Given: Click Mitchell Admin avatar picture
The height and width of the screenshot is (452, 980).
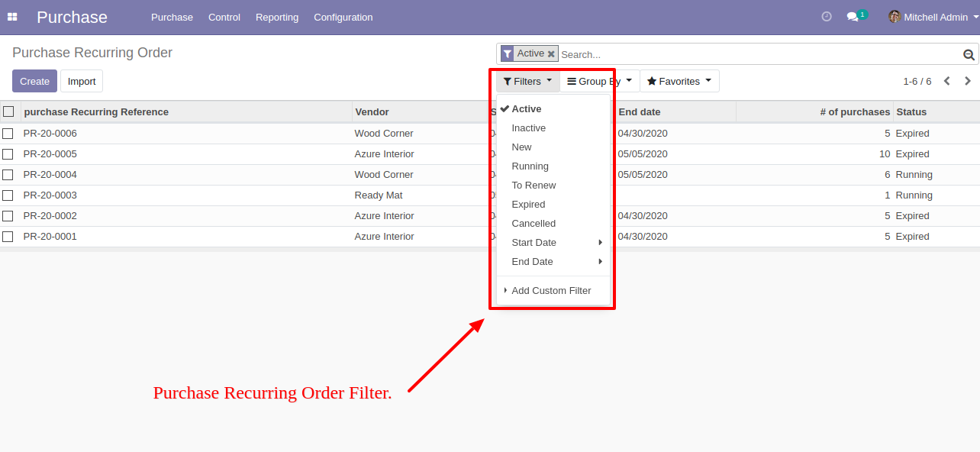Looking at the screenshot, I should coord(895,17).
